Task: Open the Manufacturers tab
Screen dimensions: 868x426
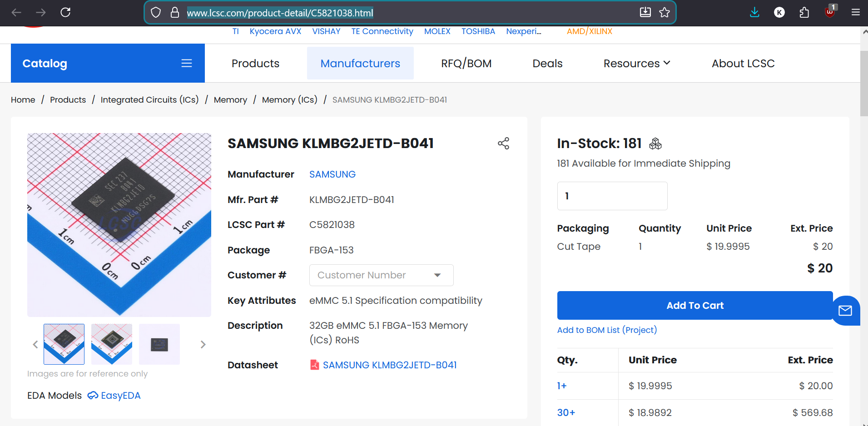Action: [360, 63]
